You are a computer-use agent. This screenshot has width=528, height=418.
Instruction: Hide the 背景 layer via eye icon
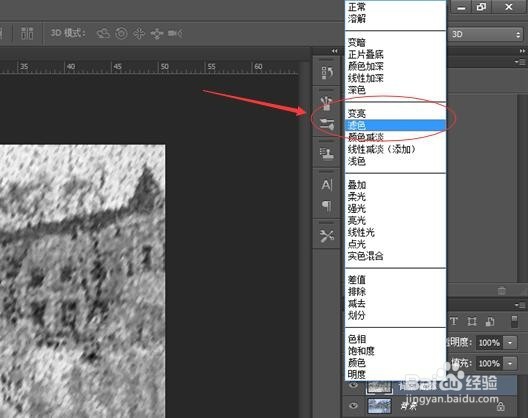pyautogui.click(x=353, y=406)
